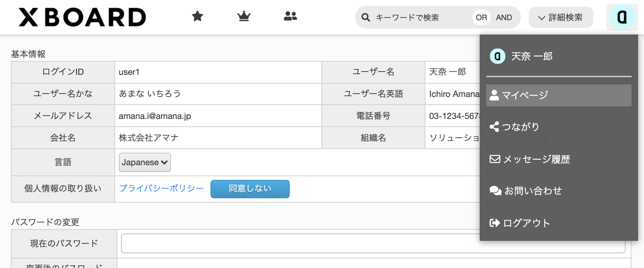Click the magnifying glass search icon
Viewport: 644px width, 268px height.
click(x=366, y=17)
